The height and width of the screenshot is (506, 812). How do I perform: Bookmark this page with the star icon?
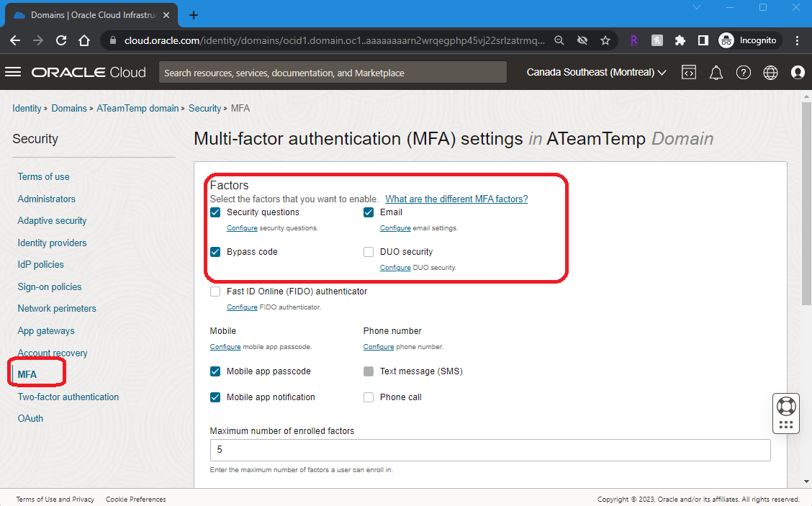pyautogui.click(x=605, y=41)
